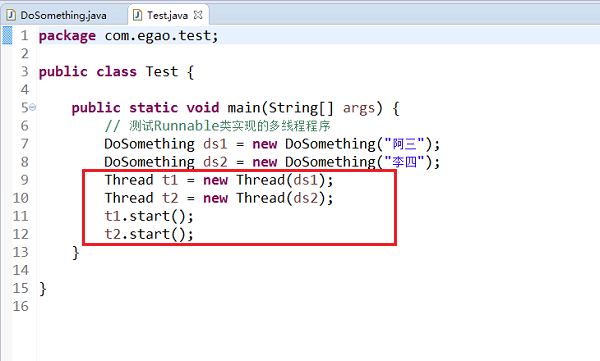Collapse the main method fold marker
Image resolution: width=600 pixels, height=361 pixels.
pos(33,108)
